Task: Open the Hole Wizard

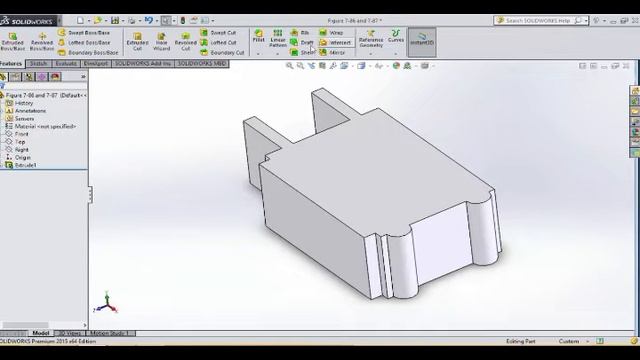Action: pyautogui.click(x=161, y=42)
